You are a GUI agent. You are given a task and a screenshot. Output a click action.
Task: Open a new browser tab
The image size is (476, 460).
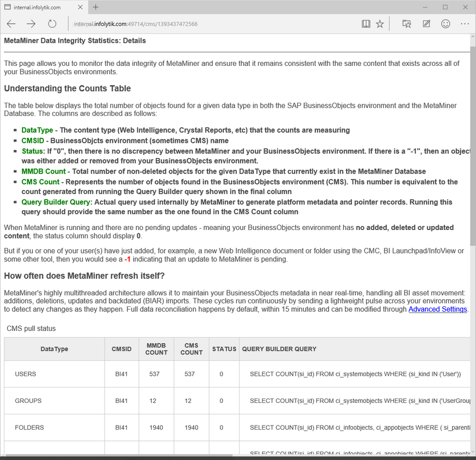click(x=95, y=7)
